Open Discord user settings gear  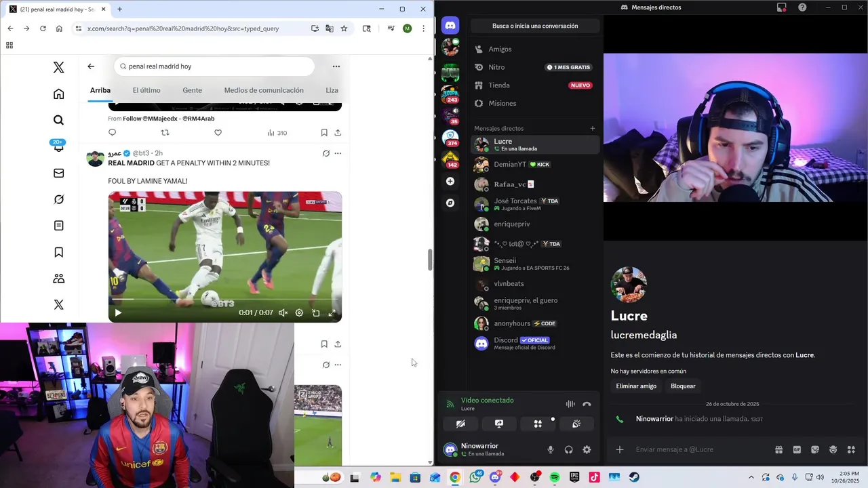pyautogui.click(x=587, y=449)
